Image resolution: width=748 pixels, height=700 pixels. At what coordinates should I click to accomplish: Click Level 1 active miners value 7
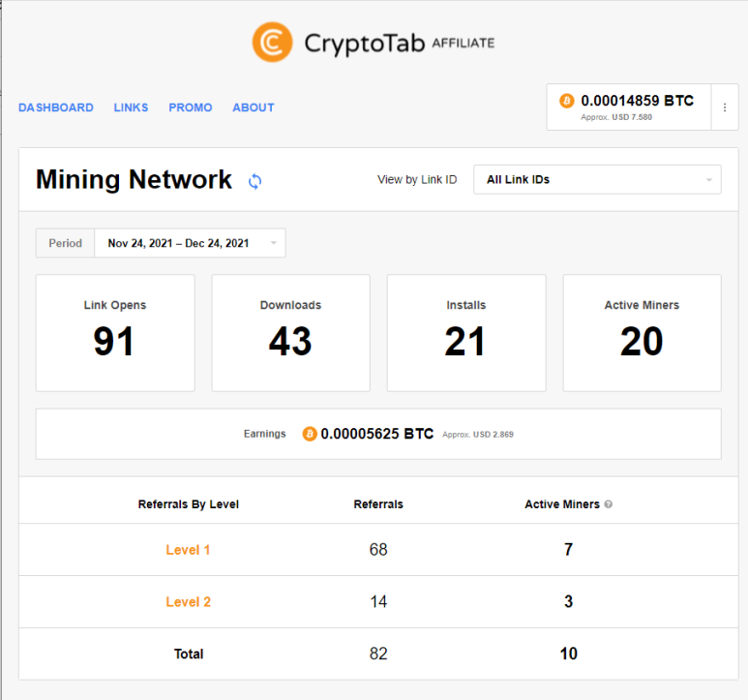(568, 550)
